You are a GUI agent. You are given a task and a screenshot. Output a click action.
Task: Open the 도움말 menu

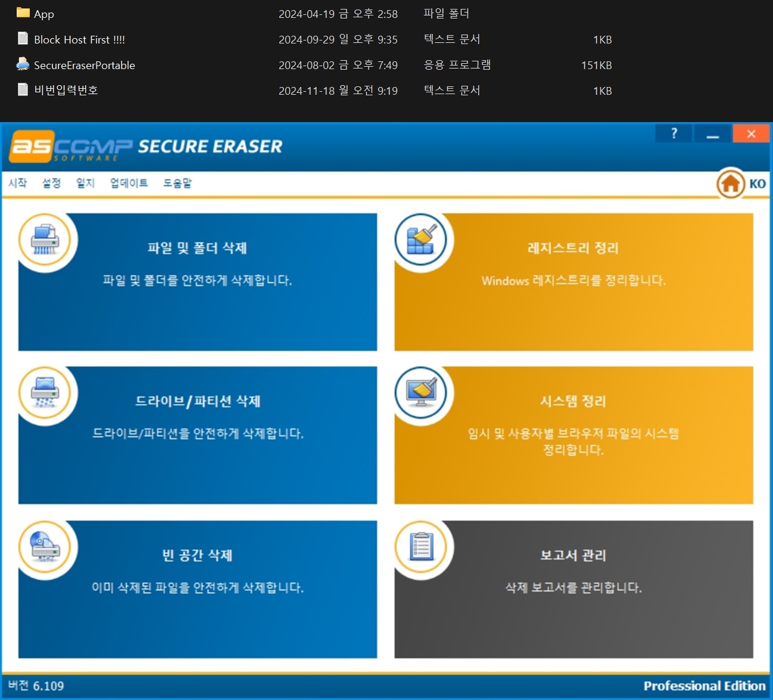(x=177, y=183)
